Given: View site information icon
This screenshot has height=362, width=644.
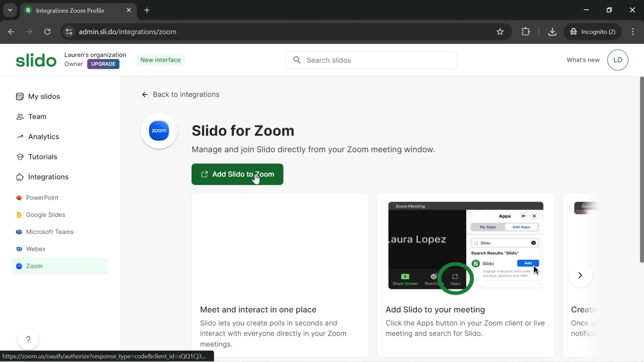Looking at the screenshot, I should click(69, 32).
